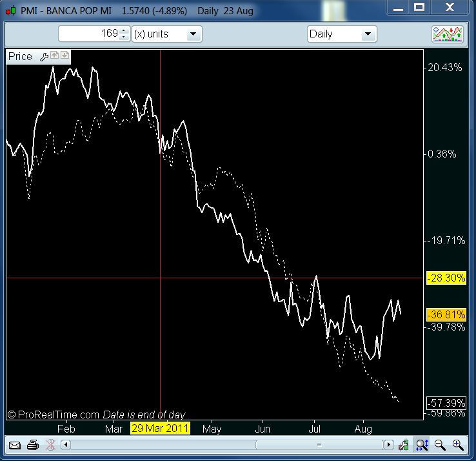Click the boxed -57.39% value
The width and height of the screenshot is (476, 461).
pos(446,404)
